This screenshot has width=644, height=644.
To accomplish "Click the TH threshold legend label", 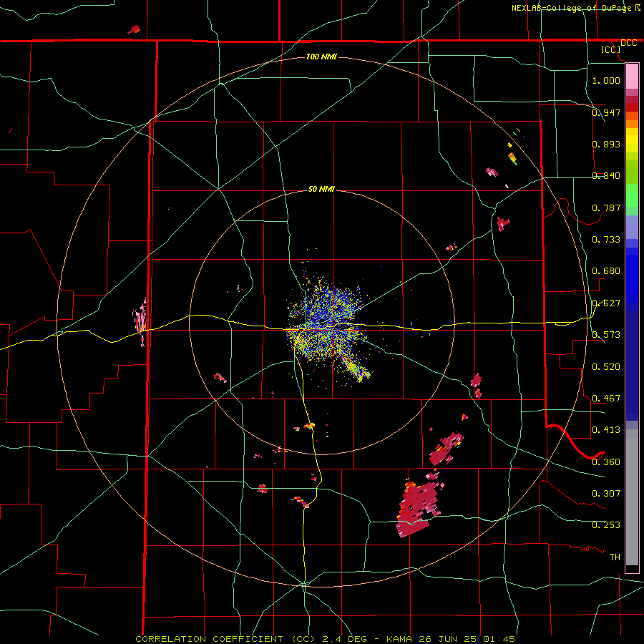I will (x=615, y=557).
